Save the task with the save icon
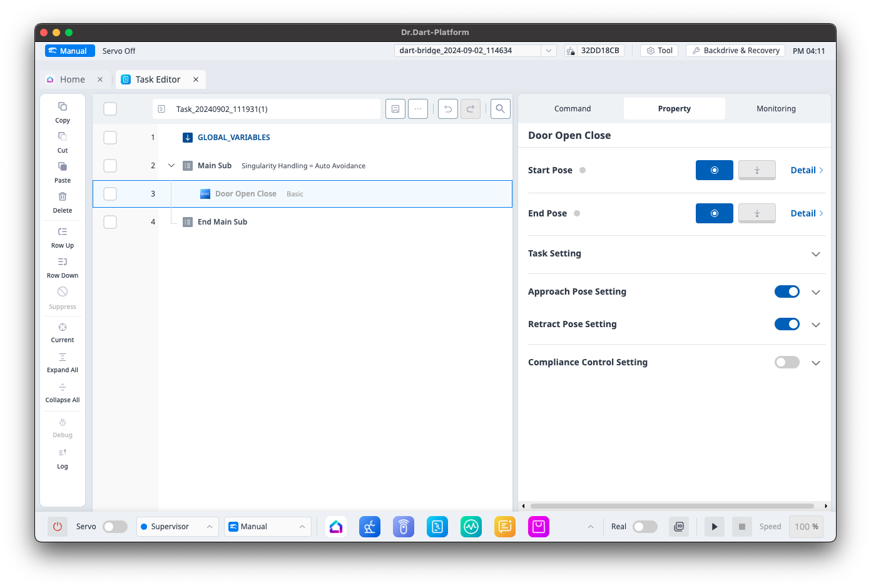Screen dimensions: 871x588 pos(395,109)
